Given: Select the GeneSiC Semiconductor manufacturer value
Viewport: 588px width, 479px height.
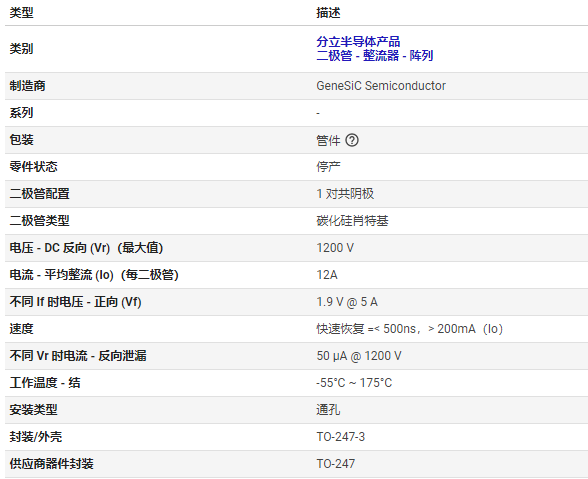Looking at the screenshot, I should point(381,86).
